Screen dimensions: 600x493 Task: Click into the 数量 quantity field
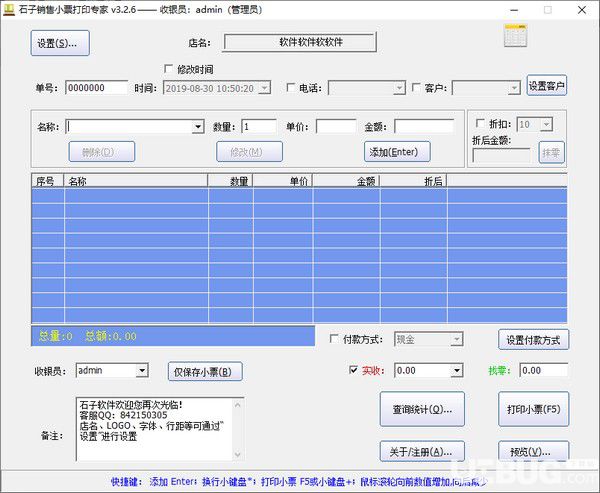(x=259, y=127)
